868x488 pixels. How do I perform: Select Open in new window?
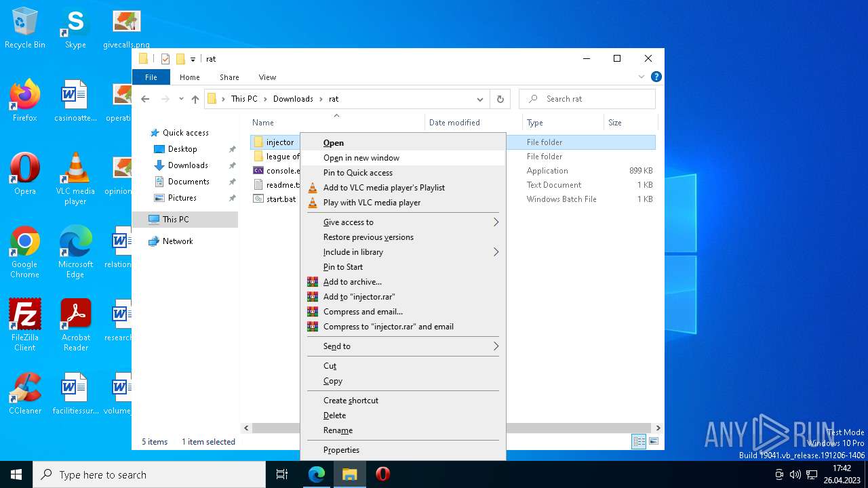tap(403, 158)
